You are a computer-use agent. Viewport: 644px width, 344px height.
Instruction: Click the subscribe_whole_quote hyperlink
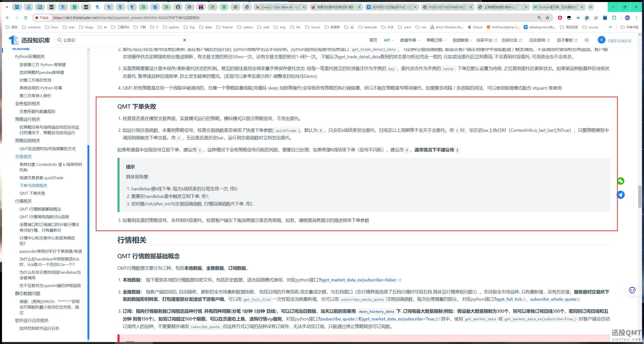tap(553, 299)
